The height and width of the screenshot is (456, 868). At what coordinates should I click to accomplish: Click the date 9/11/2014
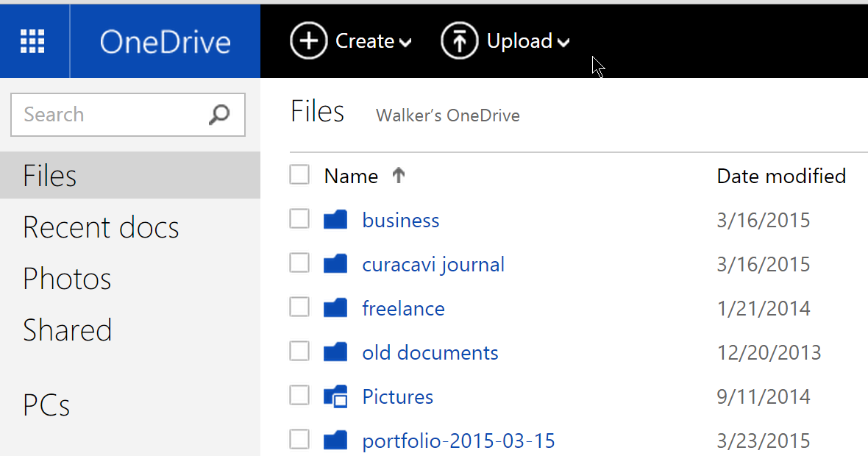[x=764, y=396]
